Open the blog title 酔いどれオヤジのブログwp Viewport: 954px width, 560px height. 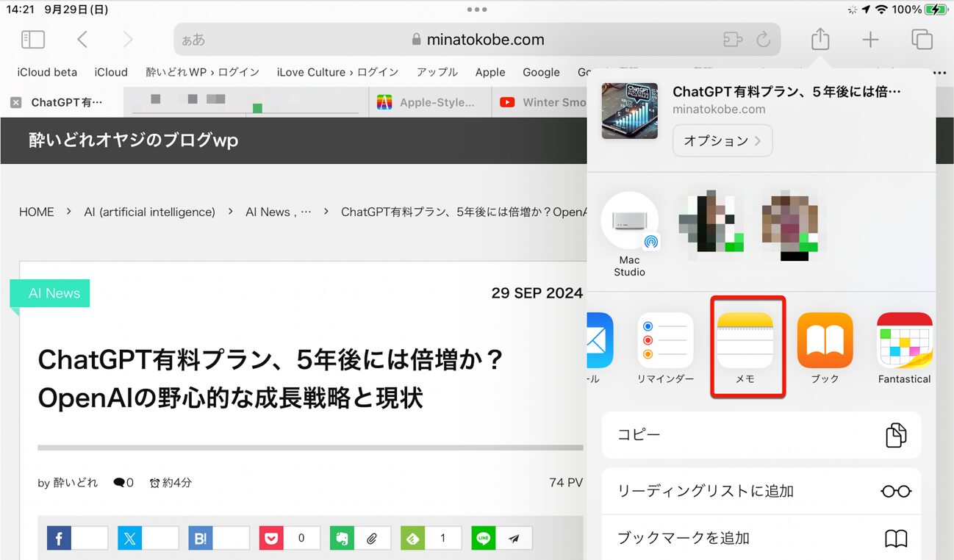133,140
